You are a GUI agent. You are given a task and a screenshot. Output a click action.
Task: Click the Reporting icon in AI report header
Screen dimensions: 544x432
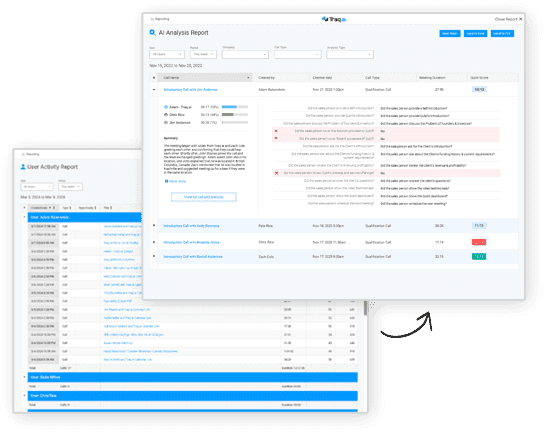(152, 19)
